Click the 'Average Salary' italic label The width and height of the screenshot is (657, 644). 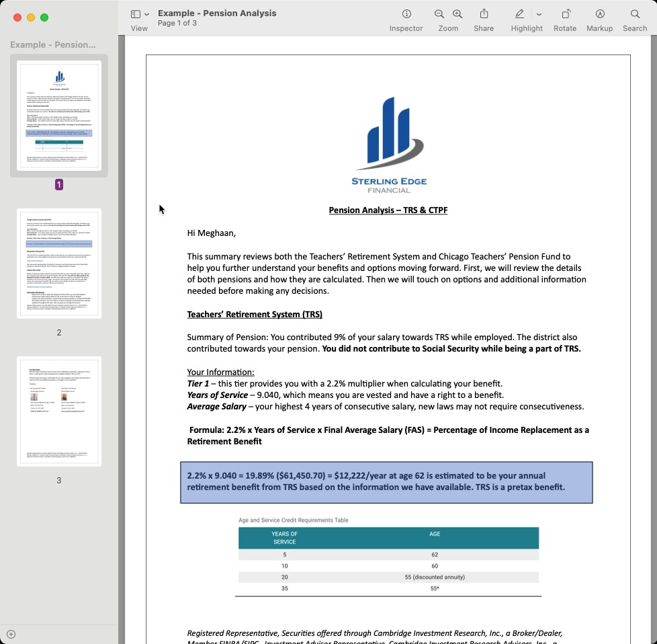[x=216, y=406]
